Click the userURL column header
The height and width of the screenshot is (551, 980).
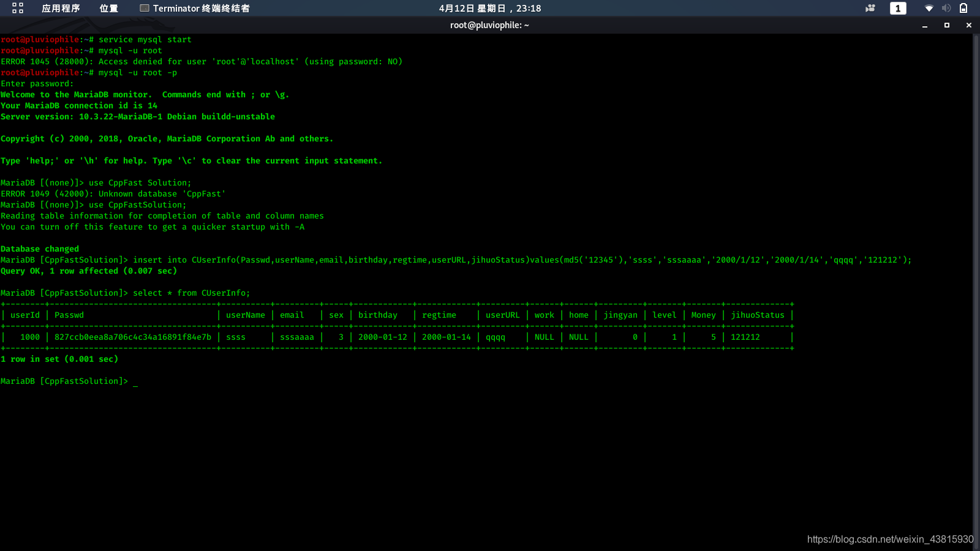coord(503,315)
